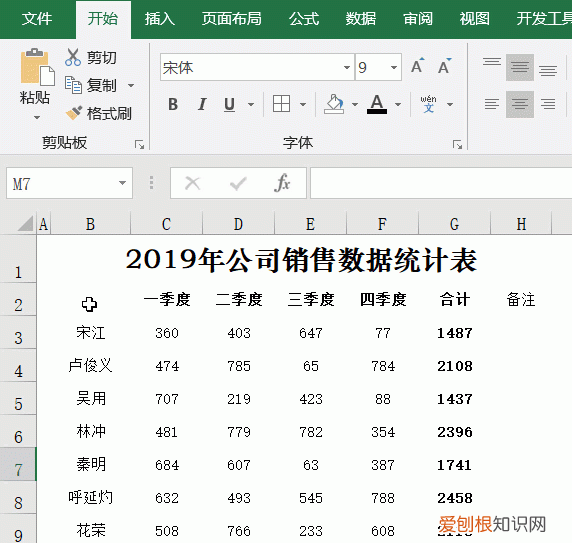
Task: Toggle middle vertical alignment
Action: (x=519, y=67)
